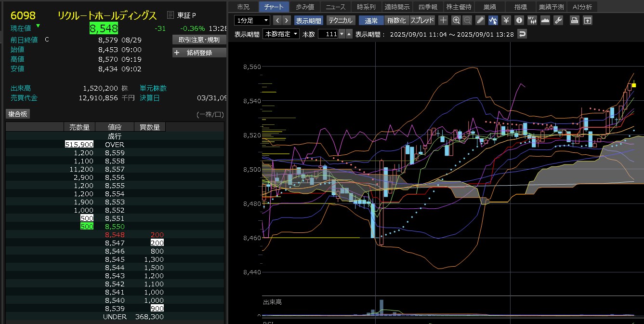Click the UNDER row quantity 368,300

coord(150,317)
